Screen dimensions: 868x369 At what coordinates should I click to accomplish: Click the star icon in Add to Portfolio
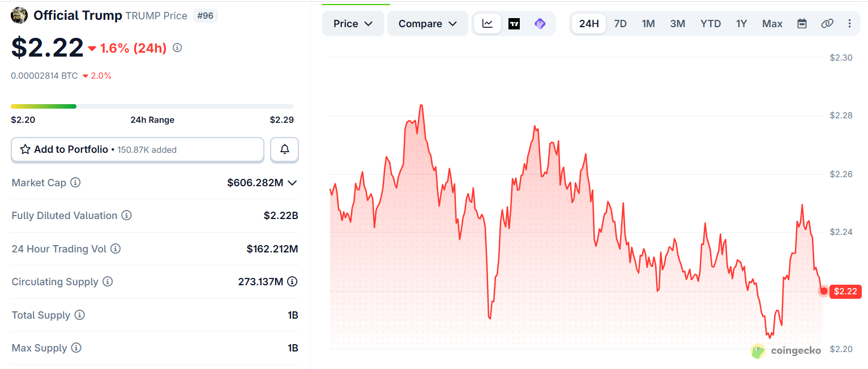pyautogui.click(x=25, y=149)
